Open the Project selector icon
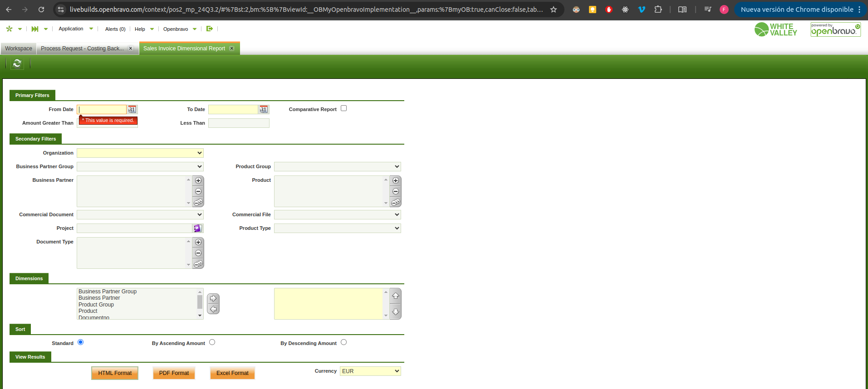Viewport: 868px width, 389px height. click(198, 229)
